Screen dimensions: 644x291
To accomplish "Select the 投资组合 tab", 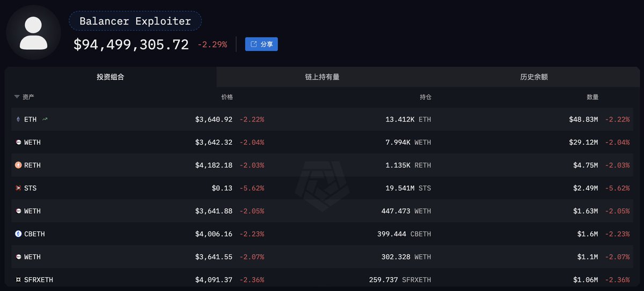I will pyautogui.click(x=111, y=77).
